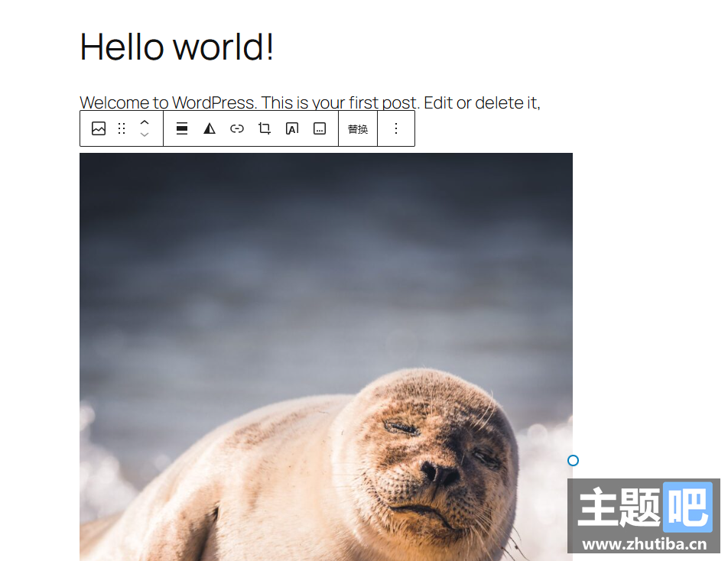Click the Welcome to WordPress paragraph
The width and height of the screenshot is (728, 561).
(x=310, y=102)
